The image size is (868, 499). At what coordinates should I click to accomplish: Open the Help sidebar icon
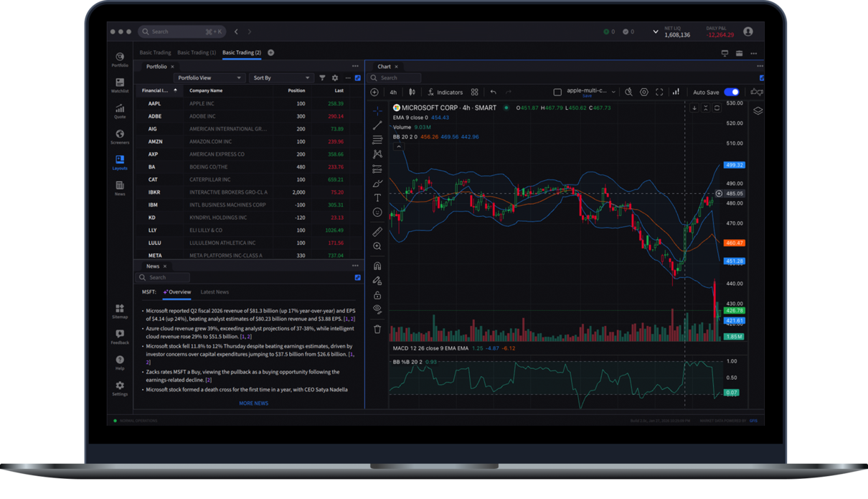coord(120,363)
